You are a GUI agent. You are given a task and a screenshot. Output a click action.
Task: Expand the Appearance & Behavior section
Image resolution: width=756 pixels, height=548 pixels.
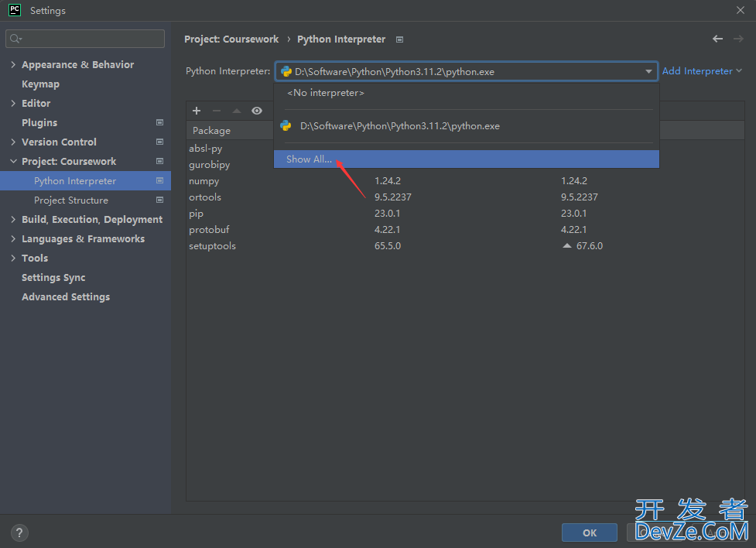13,65
